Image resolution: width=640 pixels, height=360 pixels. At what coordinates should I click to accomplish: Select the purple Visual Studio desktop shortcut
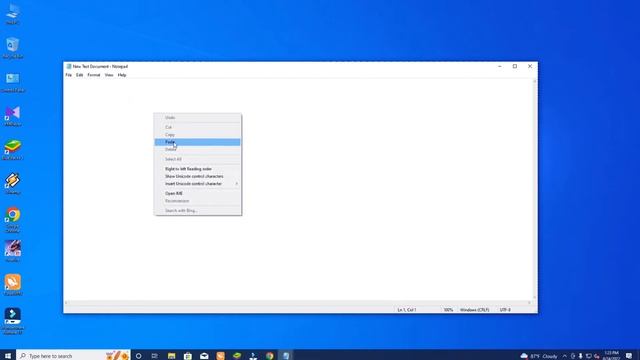(13, 116)
